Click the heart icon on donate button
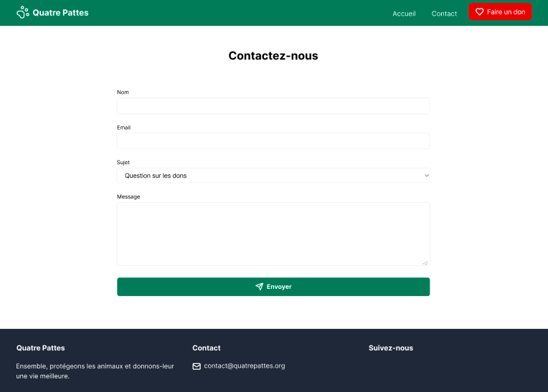The width and height of the screenshot is (548, 392). click(x=480, y=11)
